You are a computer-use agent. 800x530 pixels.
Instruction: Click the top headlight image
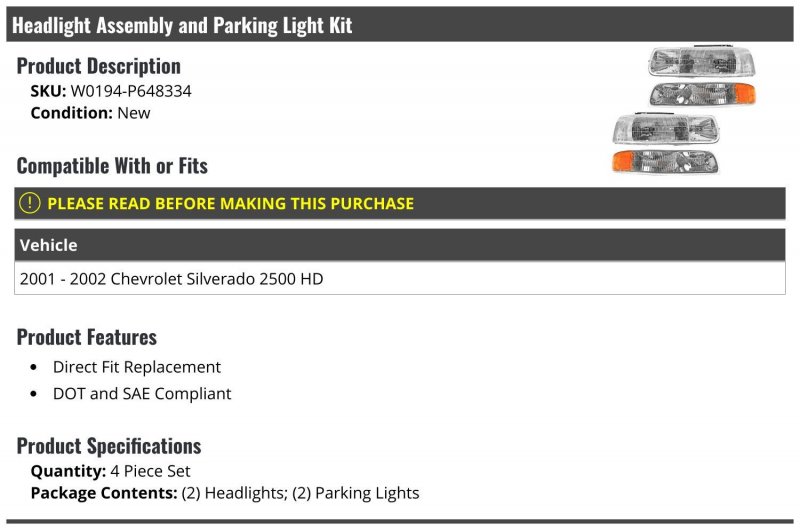pos(702,61)
